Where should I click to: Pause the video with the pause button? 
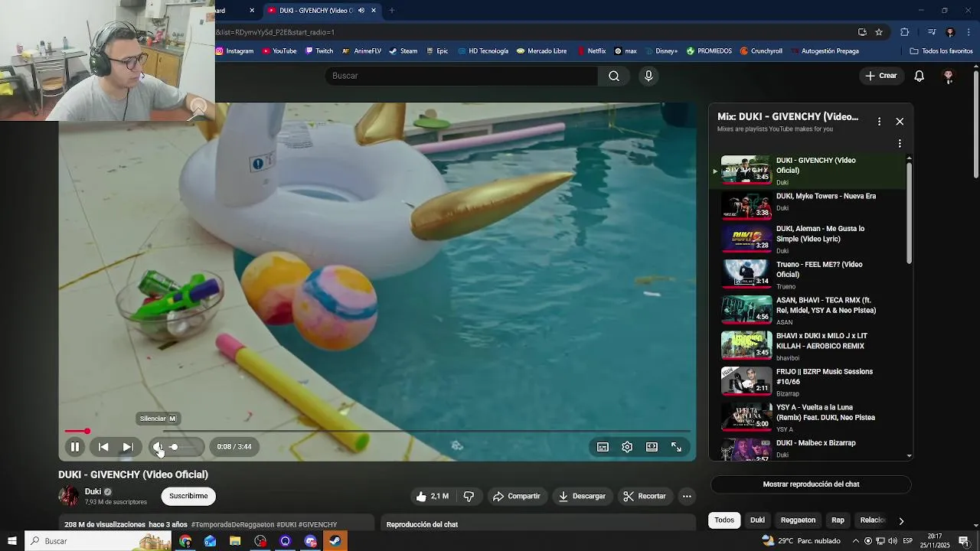coord(75,447)
